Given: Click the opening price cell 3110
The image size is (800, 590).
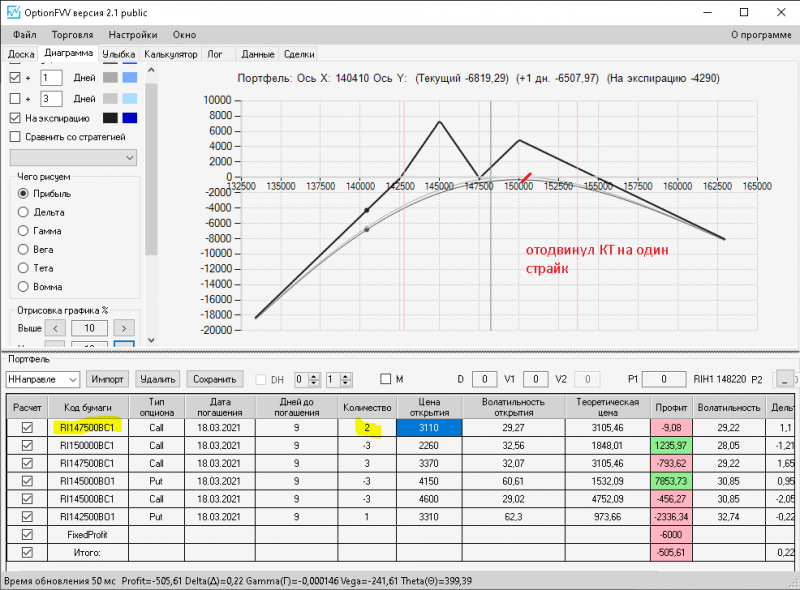Looking at the screenshot, I should (429, 428).
